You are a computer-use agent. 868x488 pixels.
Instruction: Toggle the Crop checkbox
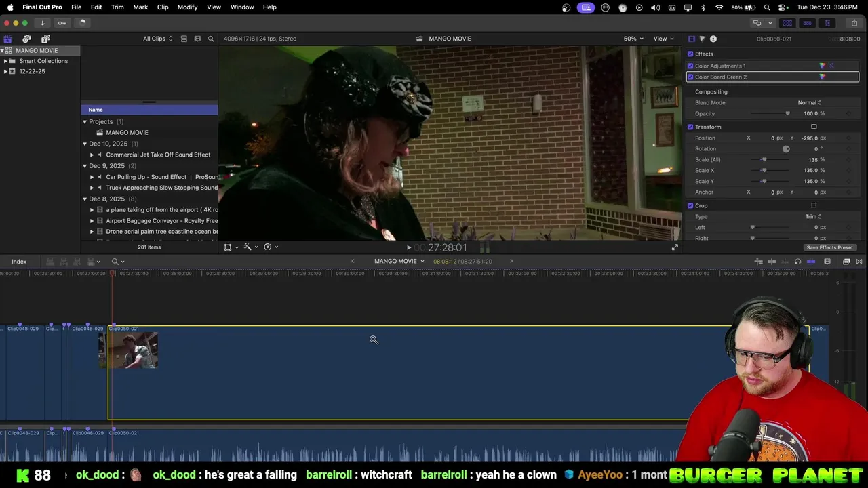pos(690,205)
